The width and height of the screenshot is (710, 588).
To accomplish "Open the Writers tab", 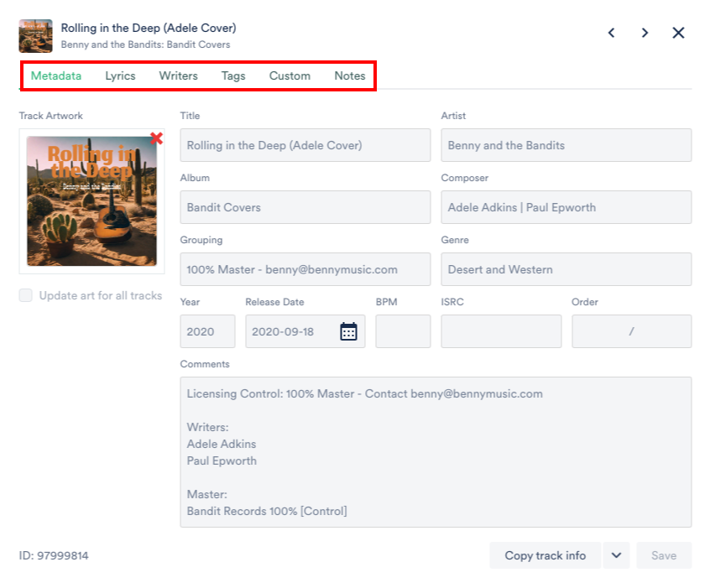I will [x=178, y=75].
